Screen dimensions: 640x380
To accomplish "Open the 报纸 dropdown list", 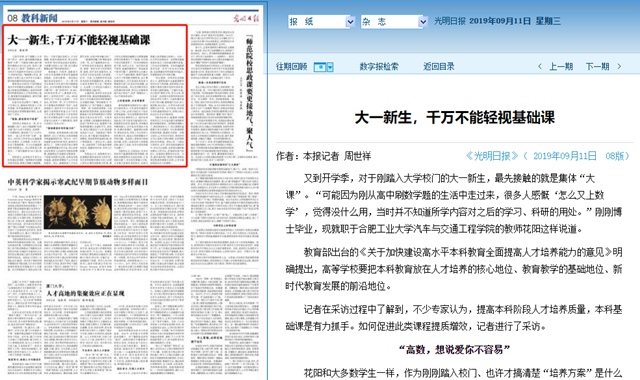I will pos(321,22).
